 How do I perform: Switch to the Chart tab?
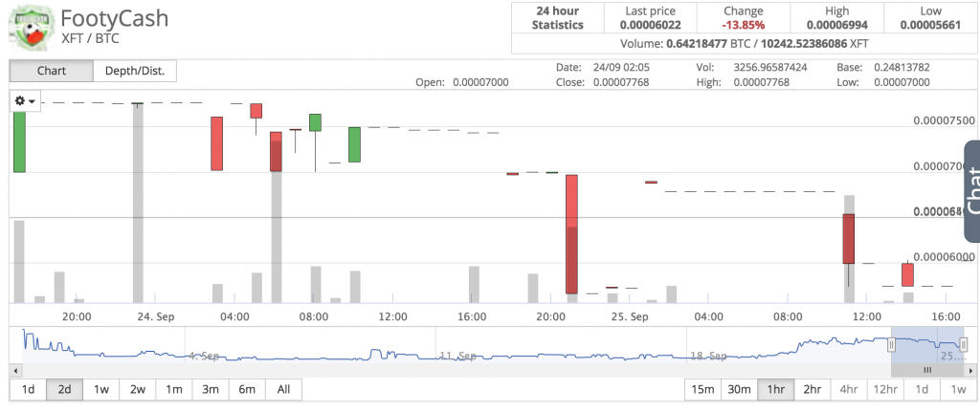pos(52,72)
